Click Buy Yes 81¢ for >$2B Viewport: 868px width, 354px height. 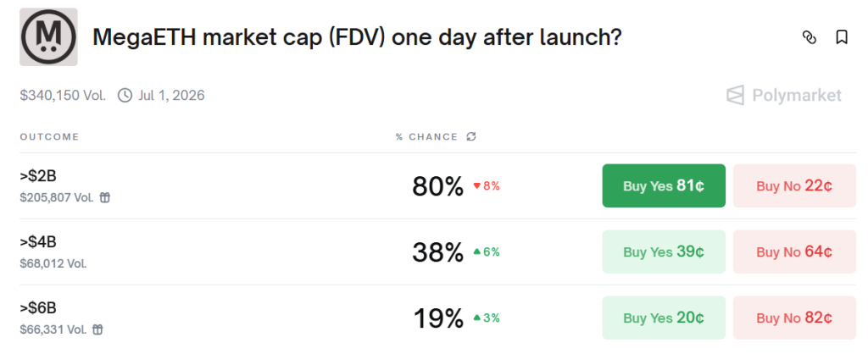(x=664, y=185)
